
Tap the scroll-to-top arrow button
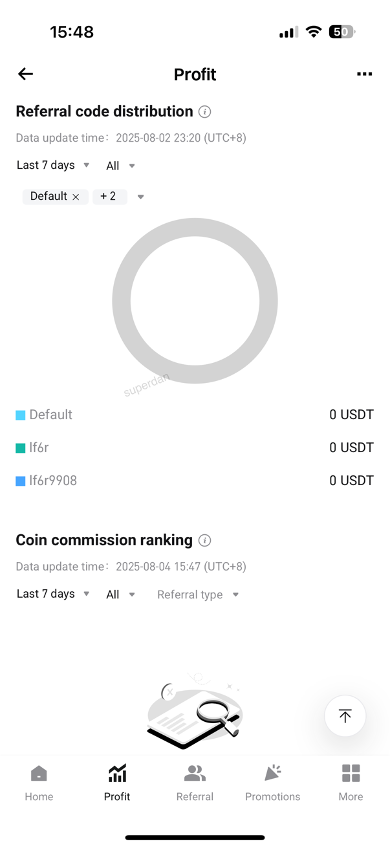pyautogui.click(x=345, y=716)
